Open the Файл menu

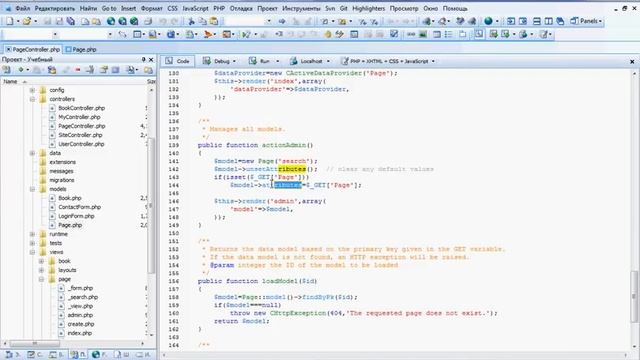coord(22,8)
